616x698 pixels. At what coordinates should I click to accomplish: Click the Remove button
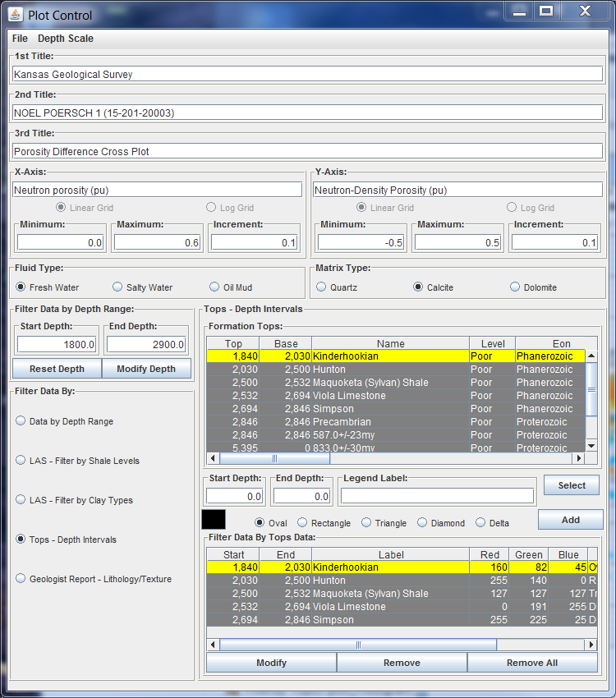point(402,663)
